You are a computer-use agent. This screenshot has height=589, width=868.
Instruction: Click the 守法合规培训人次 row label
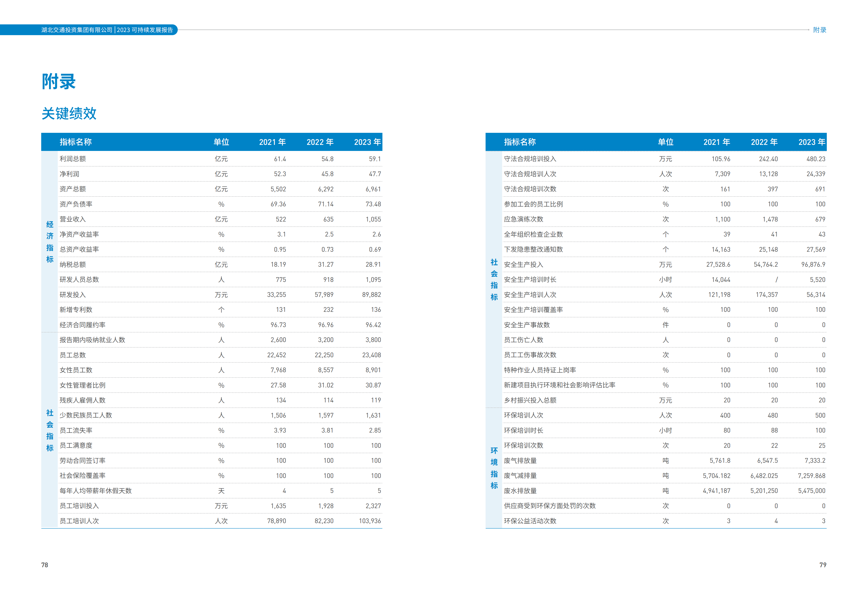coord(530,174)
